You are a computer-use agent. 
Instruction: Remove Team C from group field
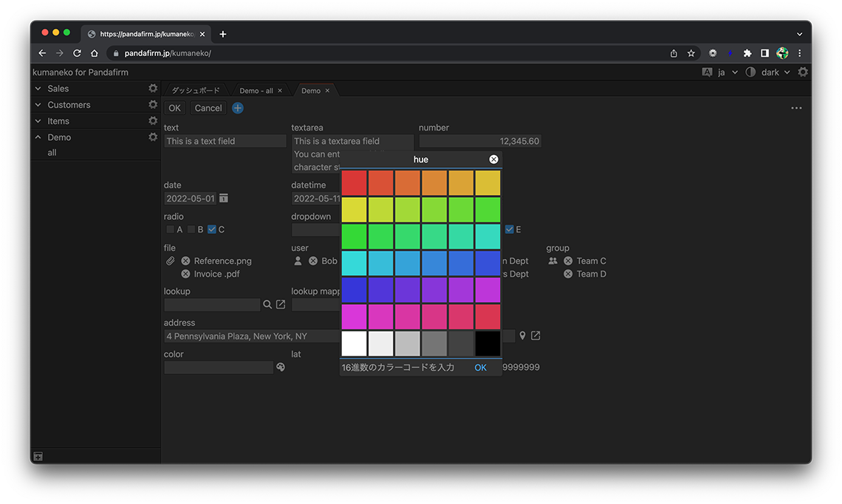click(568, 261)
